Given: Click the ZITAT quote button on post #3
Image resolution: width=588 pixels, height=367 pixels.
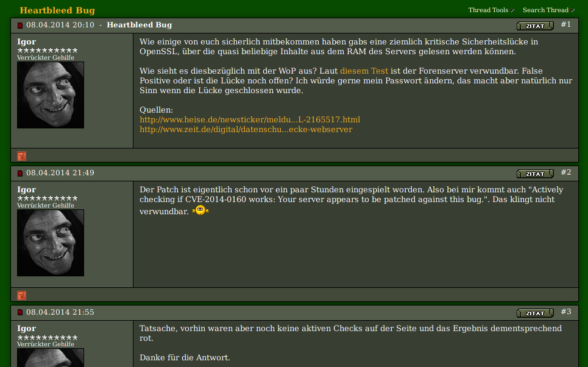Looking at the screenshot, I should coord(535,313).
